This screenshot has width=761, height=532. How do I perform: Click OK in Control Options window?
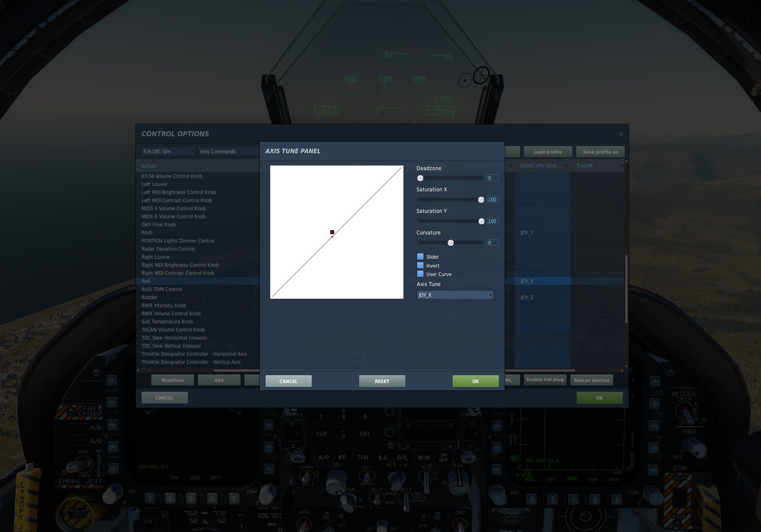tap(599, 398)
